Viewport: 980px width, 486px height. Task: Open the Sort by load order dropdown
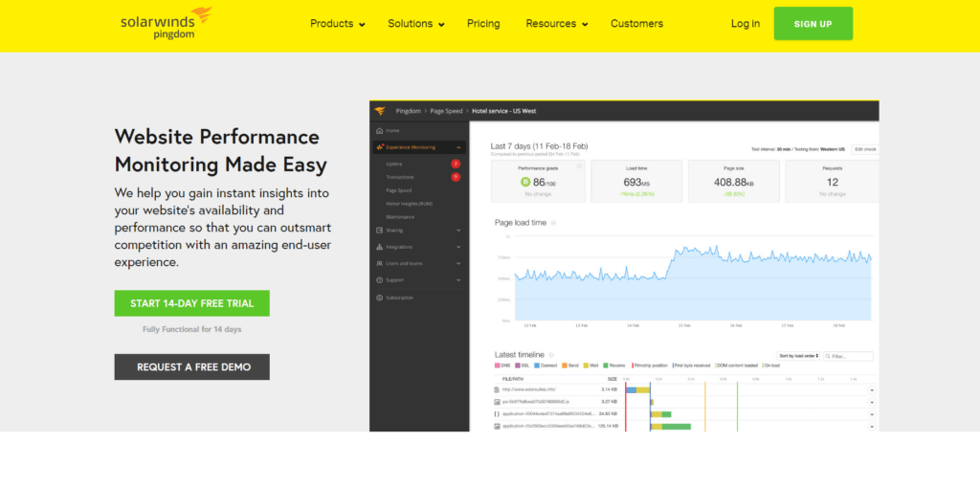[799, 356]
